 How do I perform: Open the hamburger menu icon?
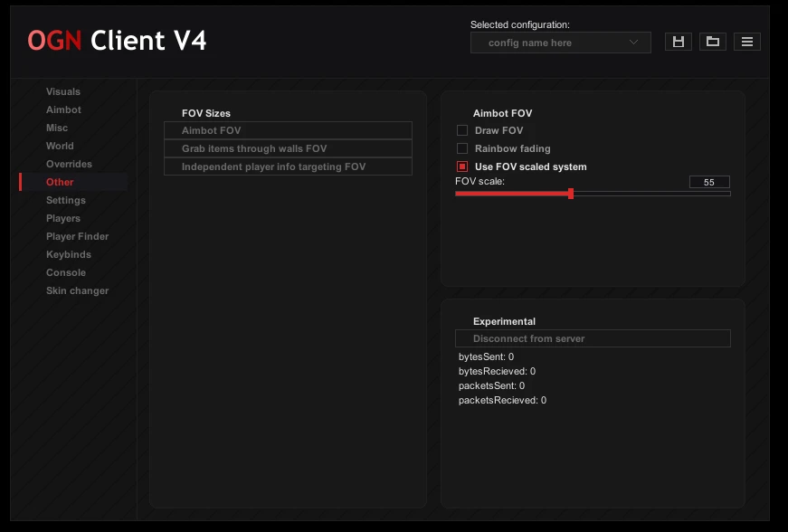tap(747, 42)
